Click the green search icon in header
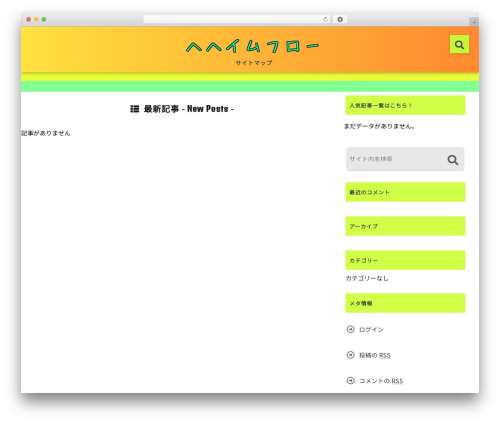This screenshot has width=500, height=423. tap(459, 44)
